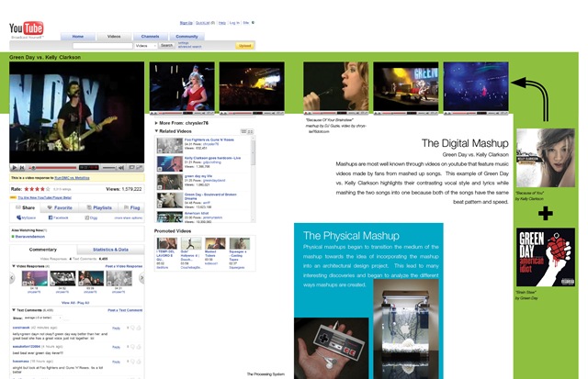Click the YouTube logo

click(26, 28)
